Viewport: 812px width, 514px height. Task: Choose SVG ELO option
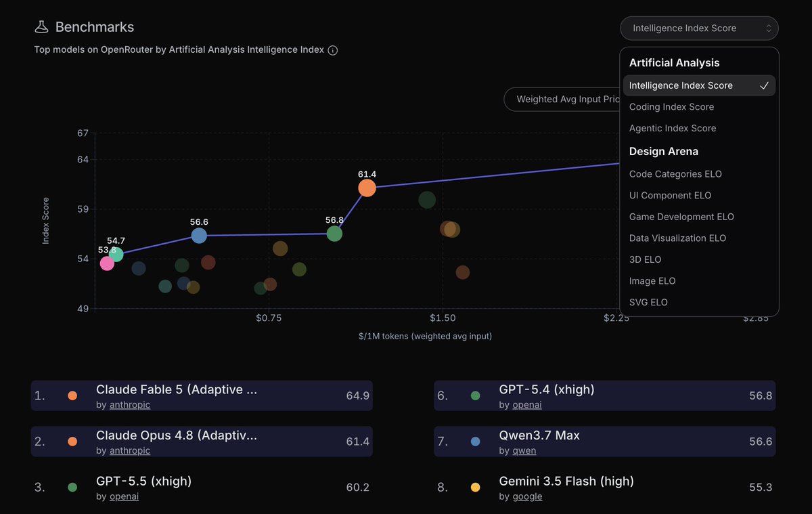click(x=699, y=302)
